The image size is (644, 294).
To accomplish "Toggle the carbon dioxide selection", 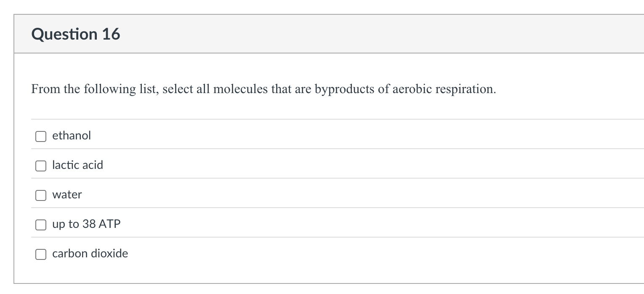I will (x=40, y=254).
